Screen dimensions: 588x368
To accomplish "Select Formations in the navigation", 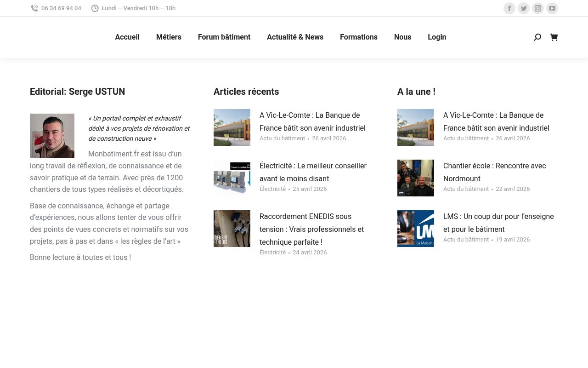I will pos(359,37).
